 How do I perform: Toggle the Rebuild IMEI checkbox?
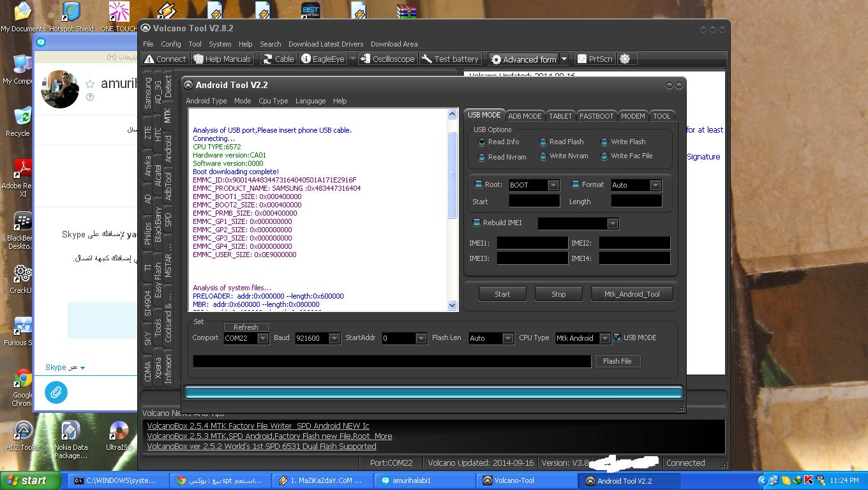[x=476, y=223]
